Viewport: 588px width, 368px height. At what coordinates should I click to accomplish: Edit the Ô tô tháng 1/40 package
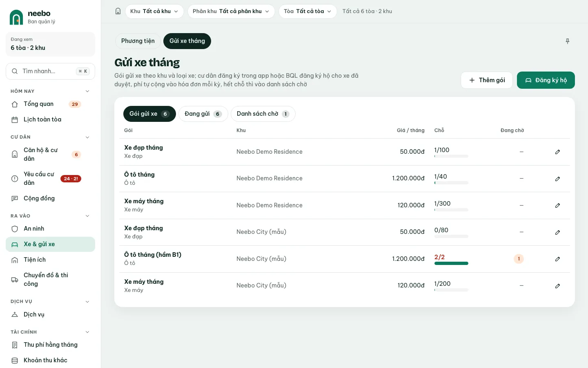click(x=557, y=179)
